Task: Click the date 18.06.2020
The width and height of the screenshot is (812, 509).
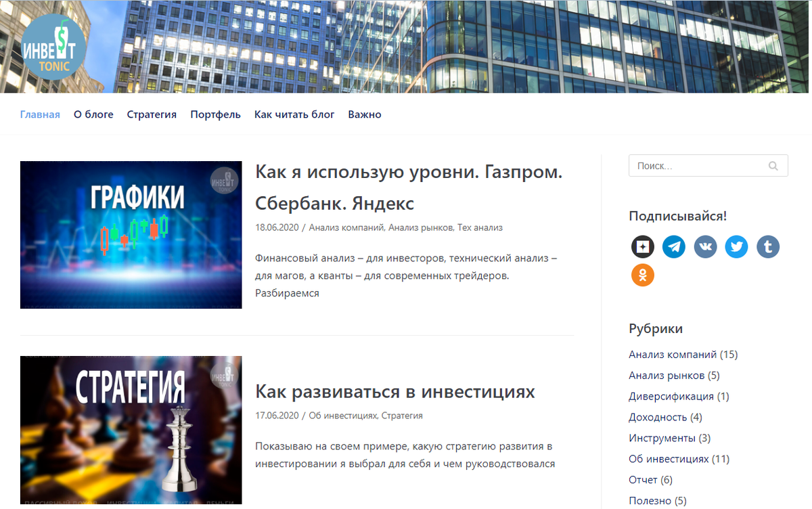Action: pos(277,228)
